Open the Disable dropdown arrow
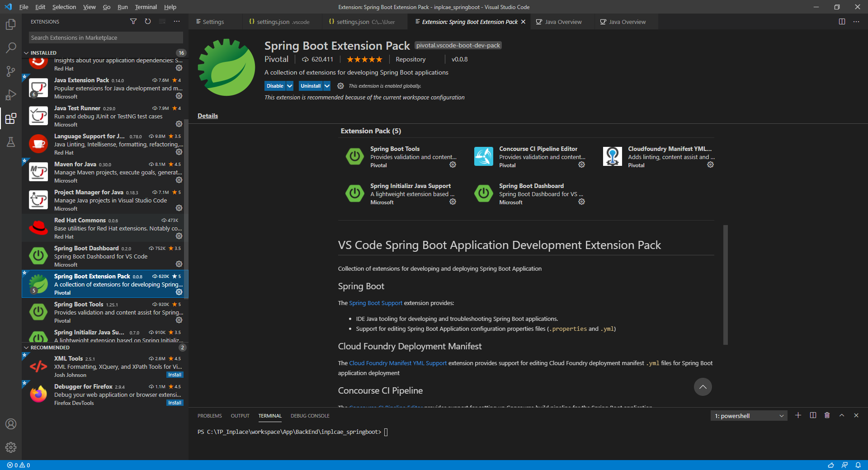Screen dimensions: 868x470 290,86
